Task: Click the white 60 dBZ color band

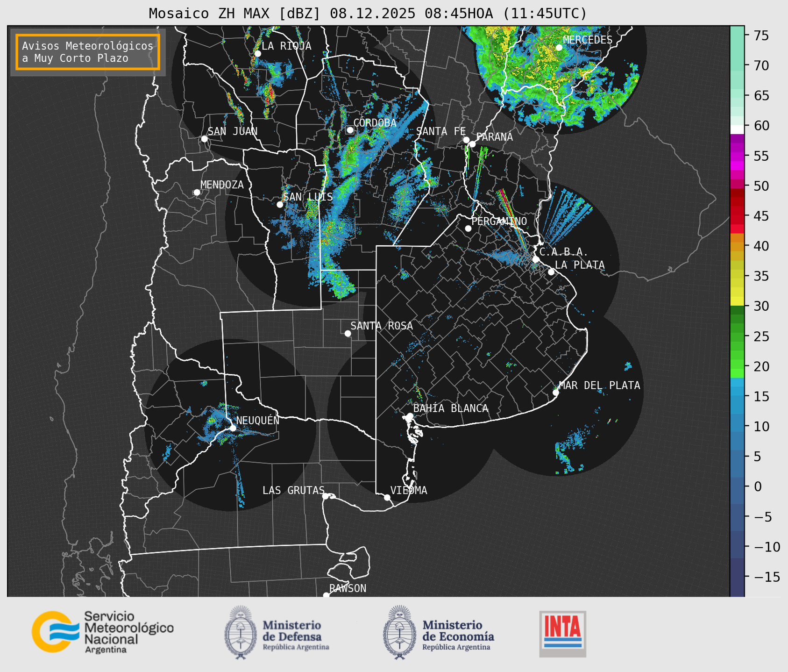Action: [x=737, y=129]
